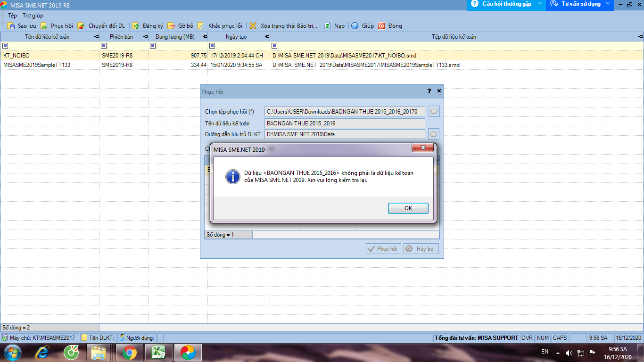Click the Đăng ký toolbar icon
644x362 pixels.
[136, 26]
